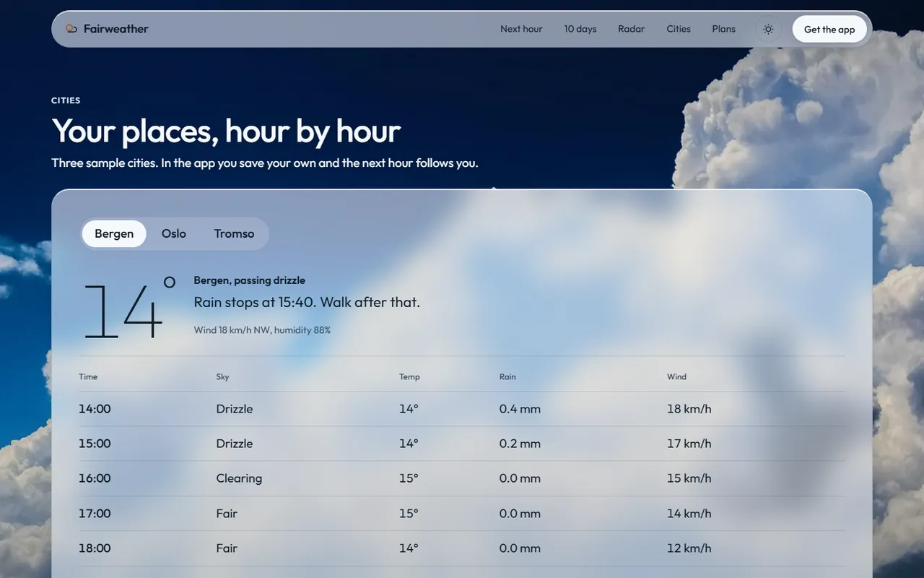Click the Temp column header
The image size is (924, 578).
(409, 376)
